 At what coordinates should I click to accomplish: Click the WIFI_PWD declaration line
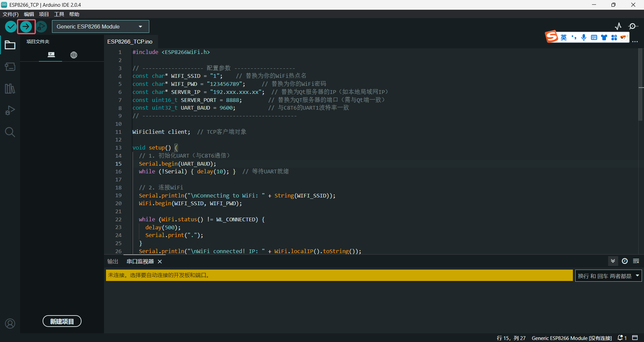229,84
